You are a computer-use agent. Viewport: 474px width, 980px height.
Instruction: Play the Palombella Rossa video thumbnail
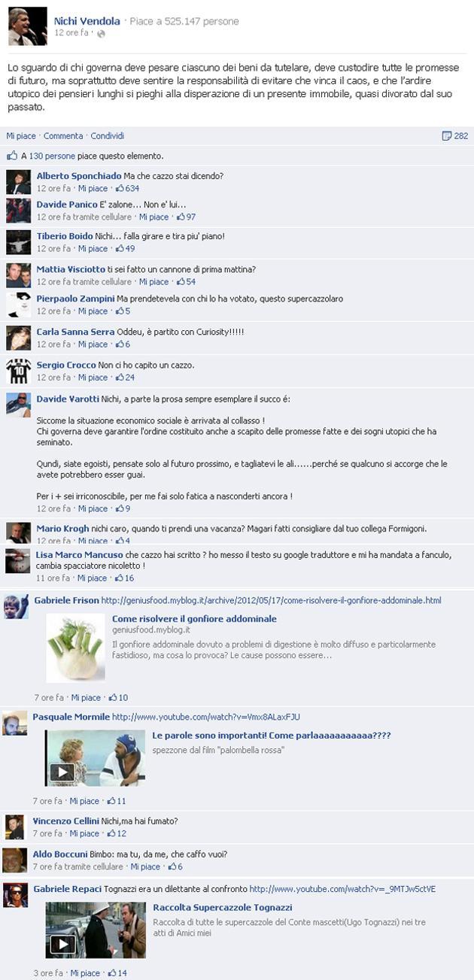click(x=95, y=758)
